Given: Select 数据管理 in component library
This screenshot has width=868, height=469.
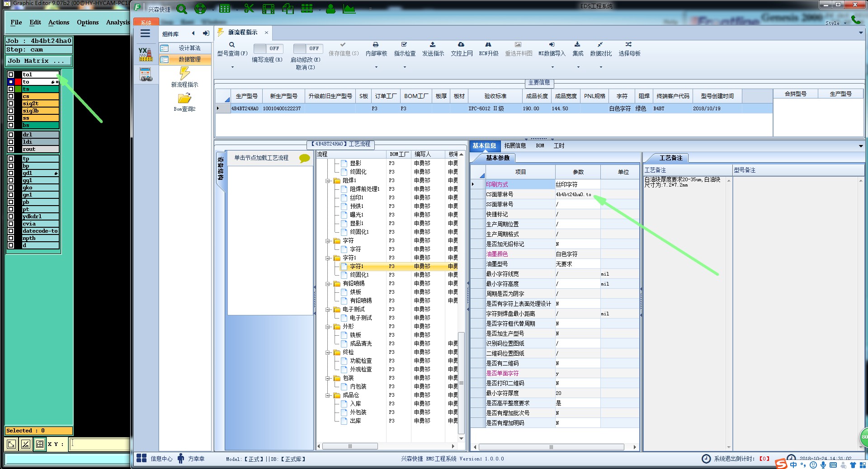Looking at the screenshot, I should coord(185,59).
